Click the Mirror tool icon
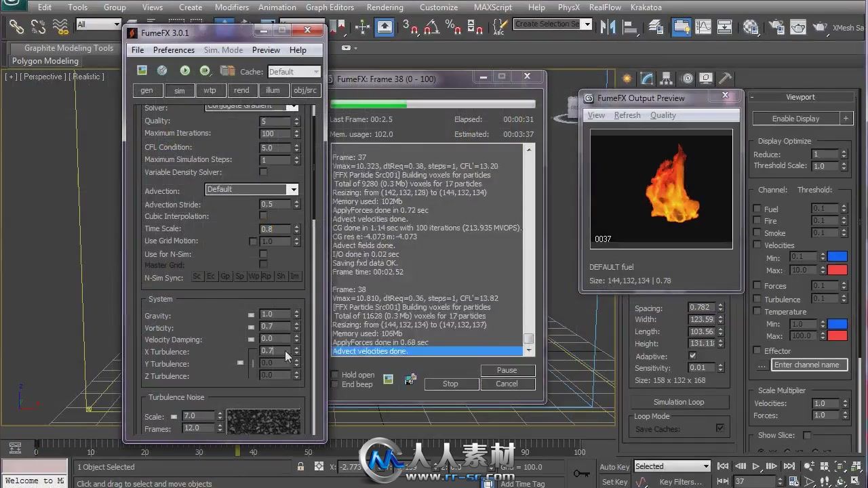 coord(608,27)
